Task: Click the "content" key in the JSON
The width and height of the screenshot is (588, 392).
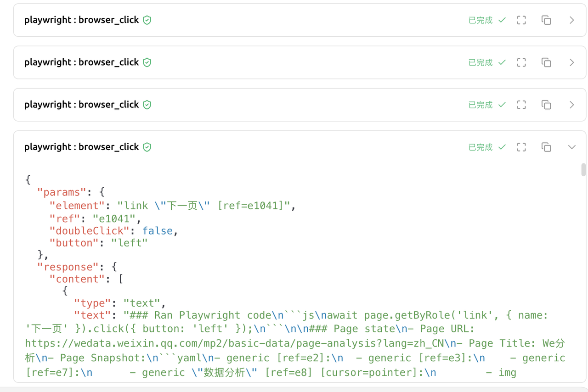Action: (77, 279)
